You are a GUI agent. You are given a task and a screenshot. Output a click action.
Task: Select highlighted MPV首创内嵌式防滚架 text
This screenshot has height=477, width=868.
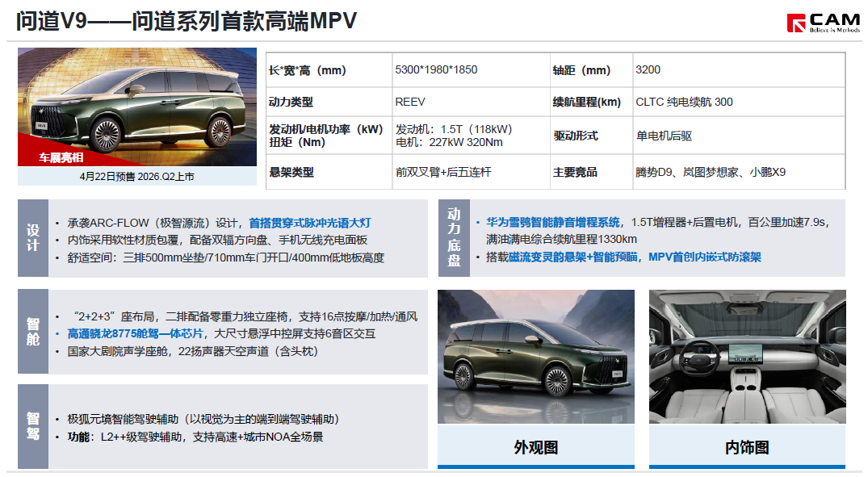click(705, 257)
